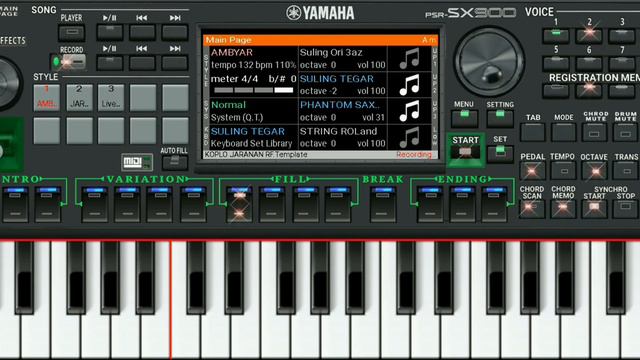Select style pad 2 JAR
This screenshot has height=360, width=640.
tap(79, 98)
